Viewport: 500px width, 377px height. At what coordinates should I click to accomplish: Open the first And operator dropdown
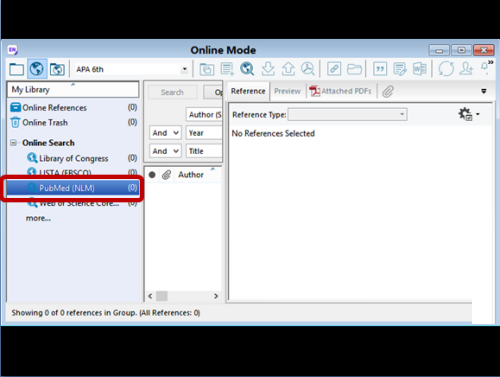tap(165, 133)
